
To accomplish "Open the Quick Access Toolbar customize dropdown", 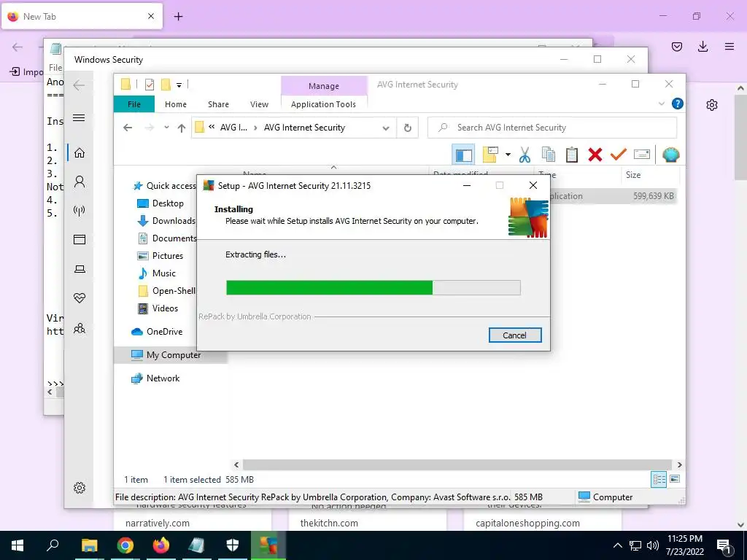I will 179,85.
